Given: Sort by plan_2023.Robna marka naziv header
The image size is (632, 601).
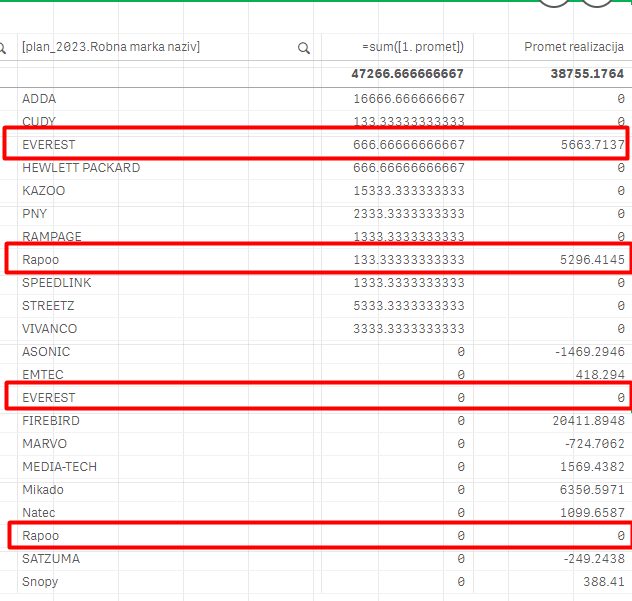Looking at the screenshot, I should pos(111,47).
